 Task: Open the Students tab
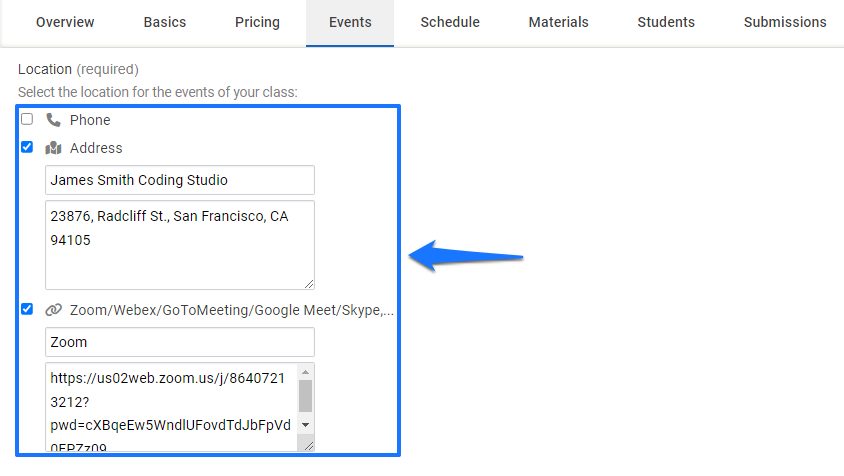[666, 22]
